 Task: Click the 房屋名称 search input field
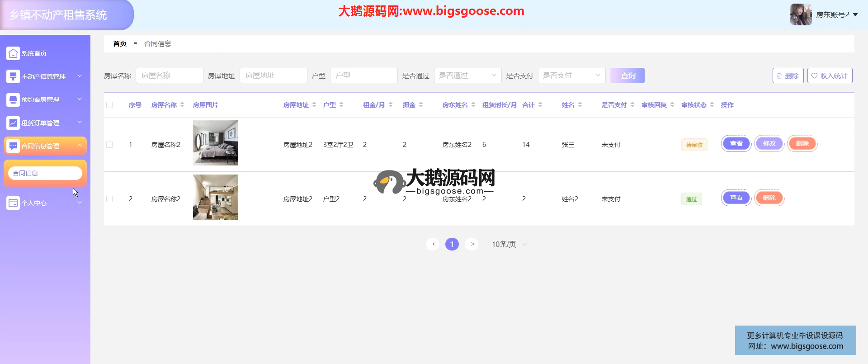click(x=169, y=76)
